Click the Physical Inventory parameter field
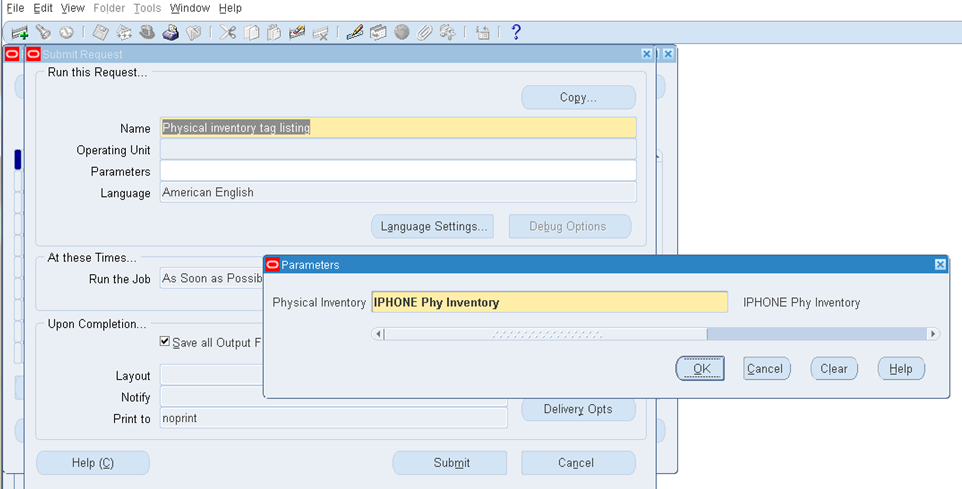Image resolution: width=962 pixels, height=489 pixels. pos(550,302)
